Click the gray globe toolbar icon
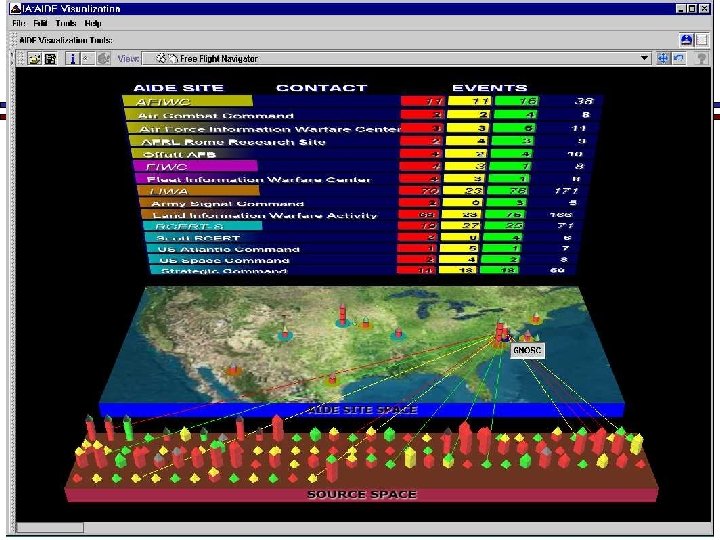Viewport: 720px width, 540px height. [x=104, y=58]
